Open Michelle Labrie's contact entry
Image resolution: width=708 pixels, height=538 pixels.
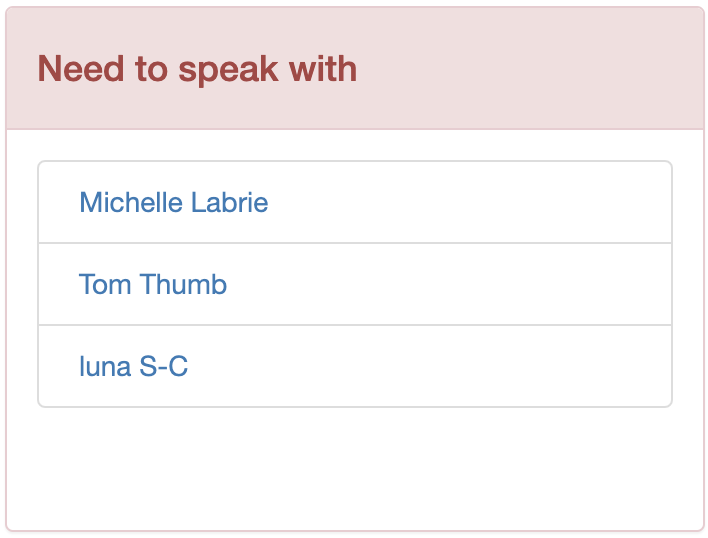pos(173,203)
